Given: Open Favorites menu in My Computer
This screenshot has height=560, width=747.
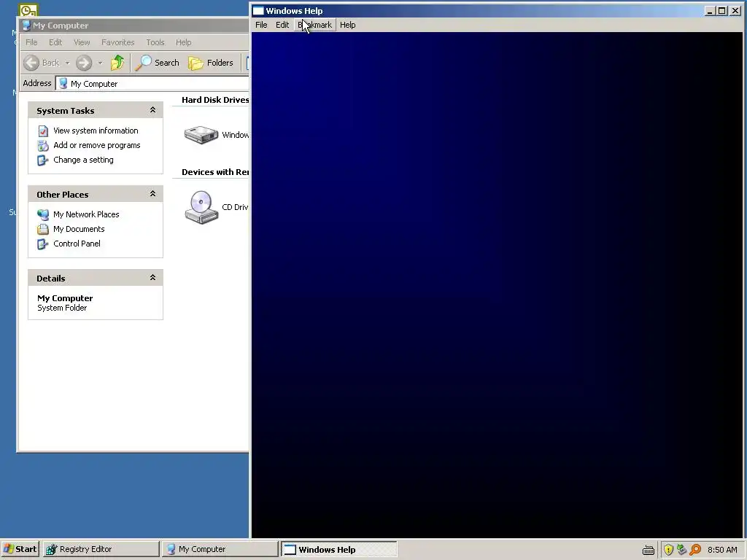Looking at the screenshot, I should pyautogui.click(x=117, y=42).
